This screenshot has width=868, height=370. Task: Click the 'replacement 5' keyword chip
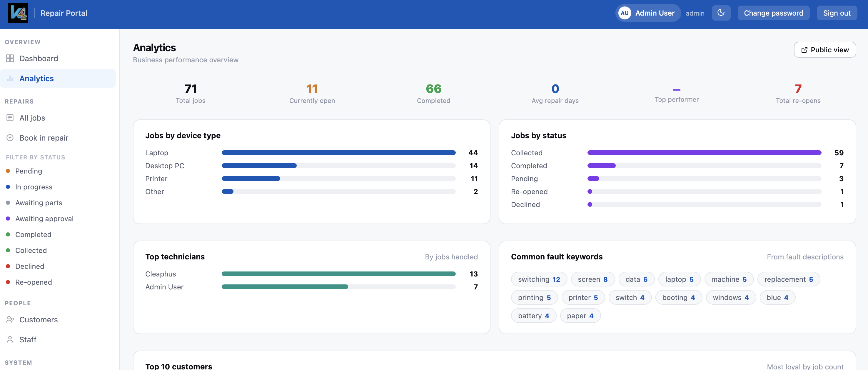(789, 279)
